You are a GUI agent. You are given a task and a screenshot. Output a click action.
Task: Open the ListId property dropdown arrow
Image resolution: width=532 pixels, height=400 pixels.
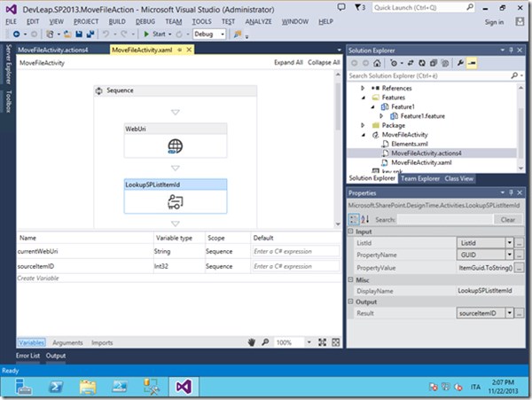[x=509, y=243]
